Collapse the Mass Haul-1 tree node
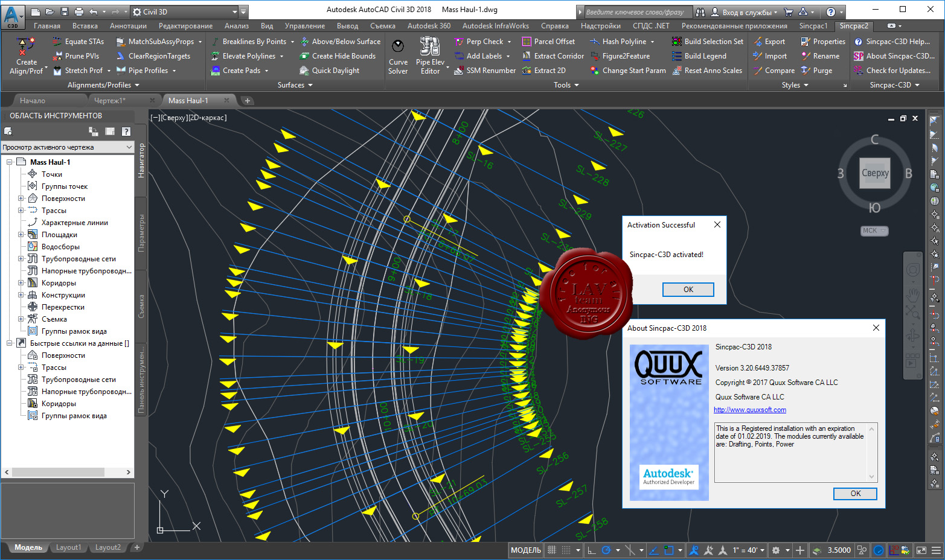 point(9,162)
